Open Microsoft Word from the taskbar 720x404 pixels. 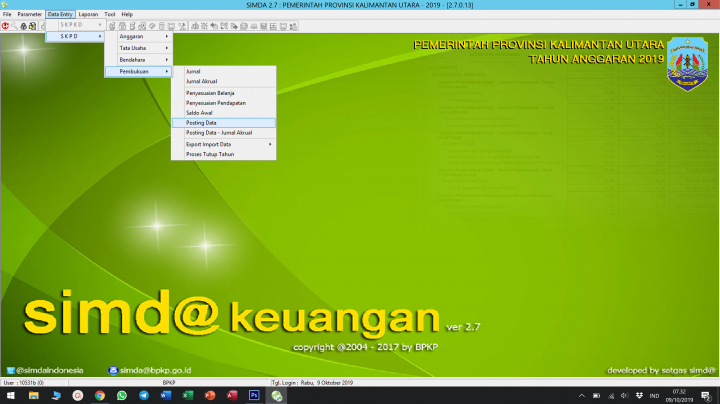pyautogui.click(x=166, y=395)
